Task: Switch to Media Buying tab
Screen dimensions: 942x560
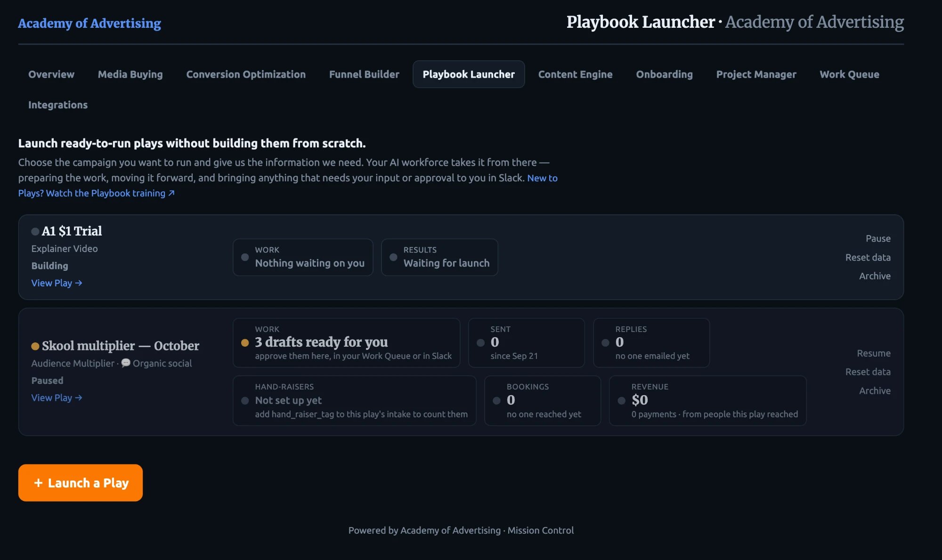Action: click(x=130, y=74)
